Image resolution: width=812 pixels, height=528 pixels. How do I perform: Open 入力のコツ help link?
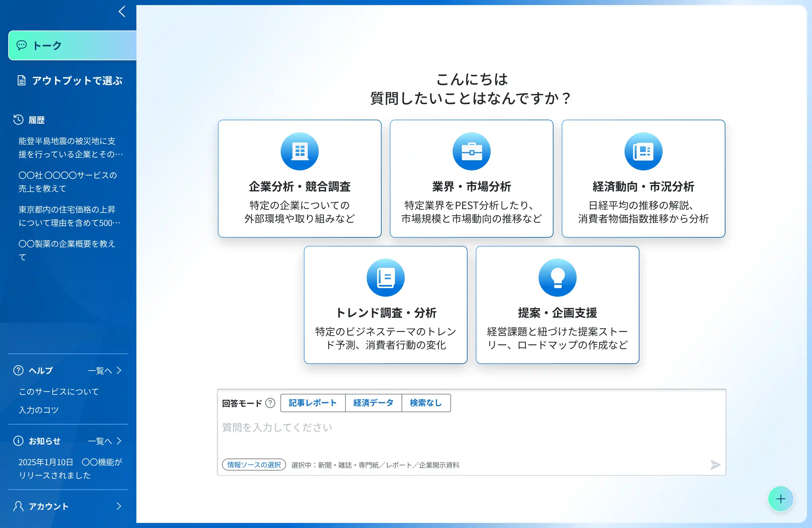39,410
